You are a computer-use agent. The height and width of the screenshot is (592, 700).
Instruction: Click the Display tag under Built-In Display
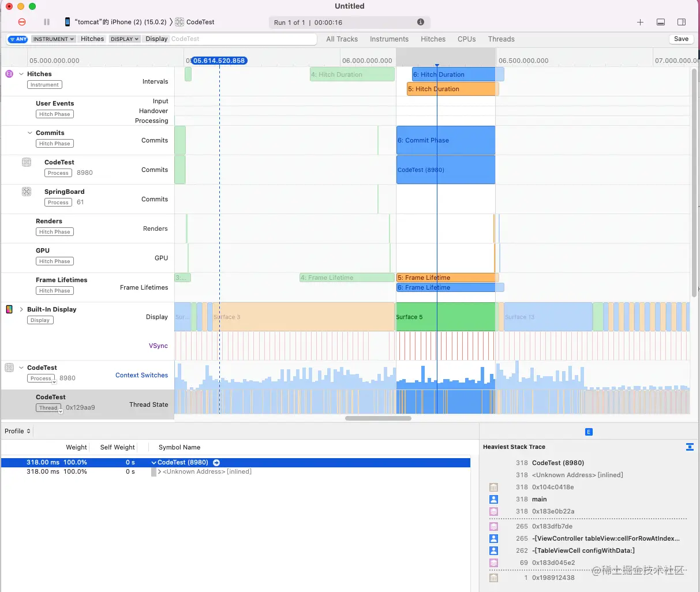40,320
